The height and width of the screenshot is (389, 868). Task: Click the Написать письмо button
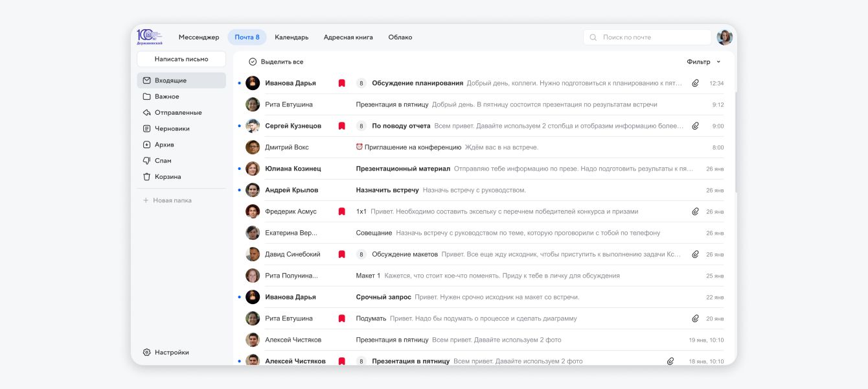(181, 59)
